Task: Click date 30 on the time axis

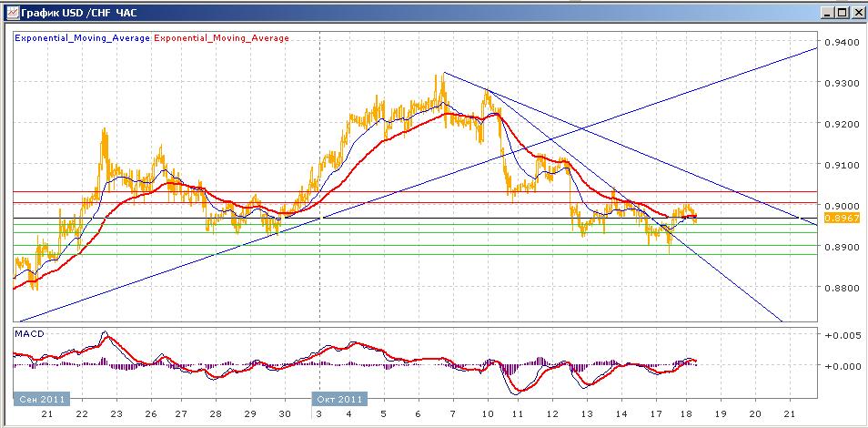Action: [285, 414]
